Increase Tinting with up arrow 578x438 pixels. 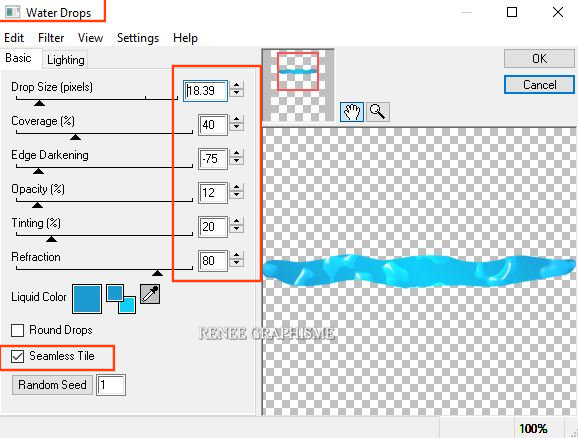237,221
